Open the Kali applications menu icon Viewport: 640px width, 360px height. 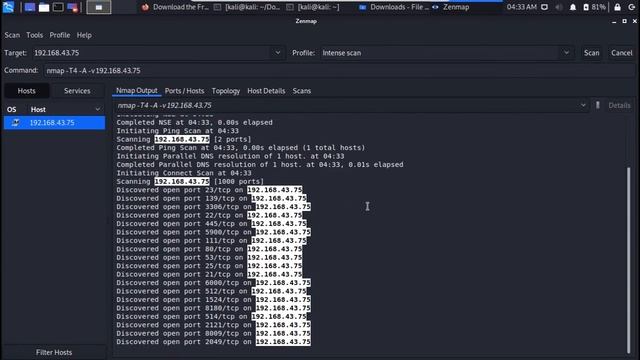8,7
